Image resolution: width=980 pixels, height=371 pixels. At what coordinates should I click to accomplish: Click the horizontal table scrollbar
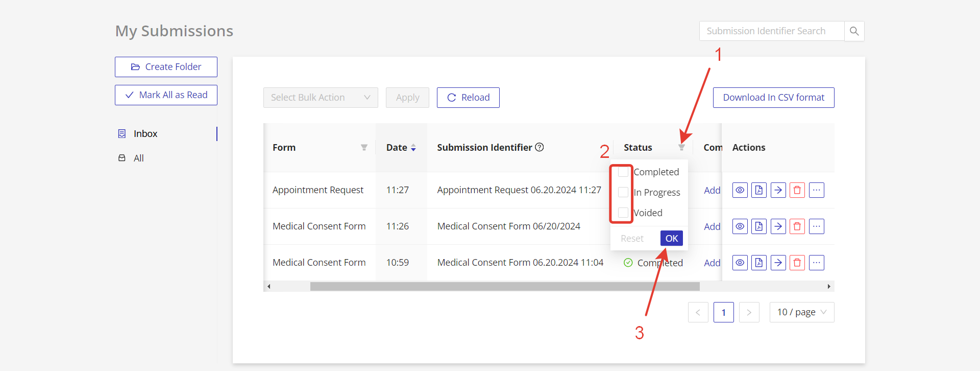504,287
